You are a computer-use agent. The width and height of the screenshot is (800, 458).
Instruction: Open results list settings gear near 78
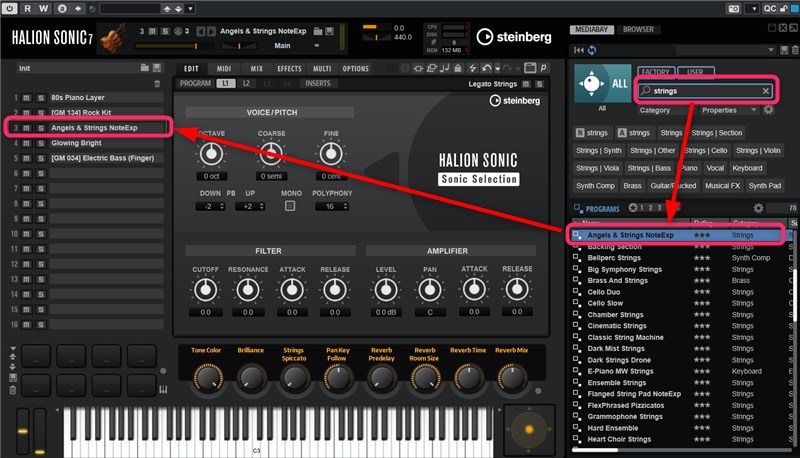tap(758, 208)
